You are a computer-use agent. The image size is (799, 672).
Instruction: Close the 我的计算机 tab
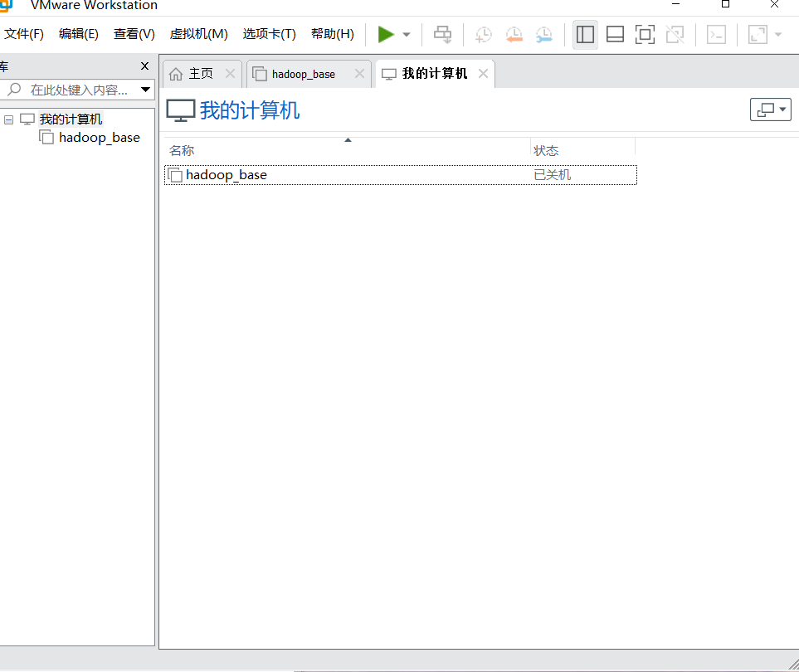click(484, 73)
